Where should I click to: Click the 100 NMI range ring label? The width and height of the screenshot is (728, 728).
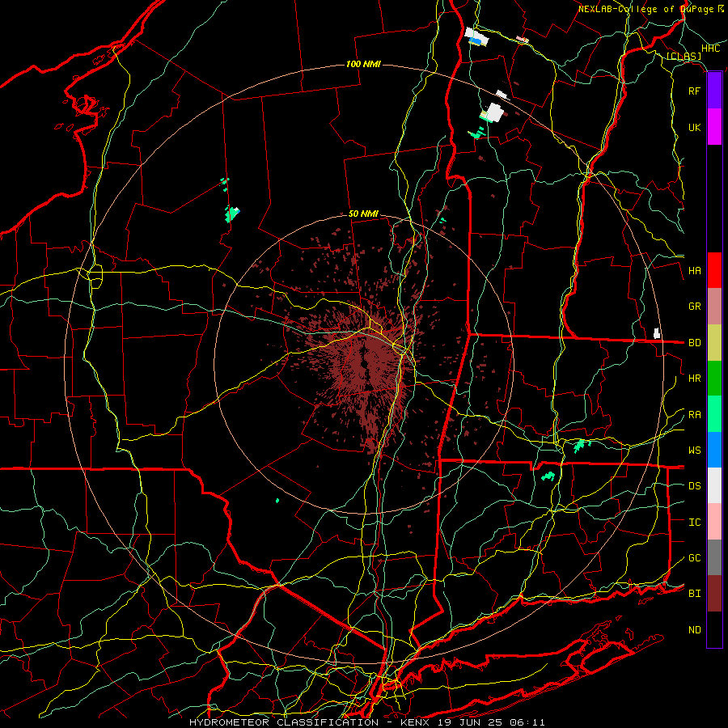click(x=363, y=64)
